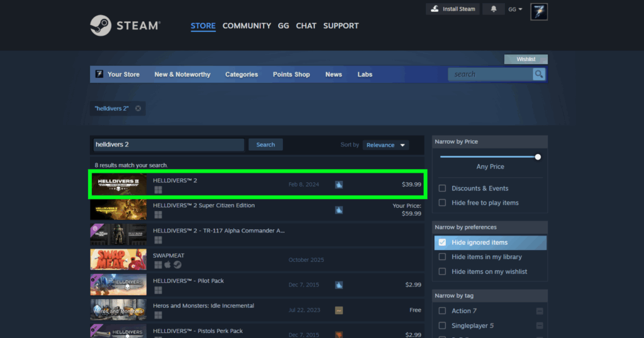This screenshot has height=338, width=644.
Task: Click Windows icon under HELLDIVERS 2
Action: pos(158,190)
